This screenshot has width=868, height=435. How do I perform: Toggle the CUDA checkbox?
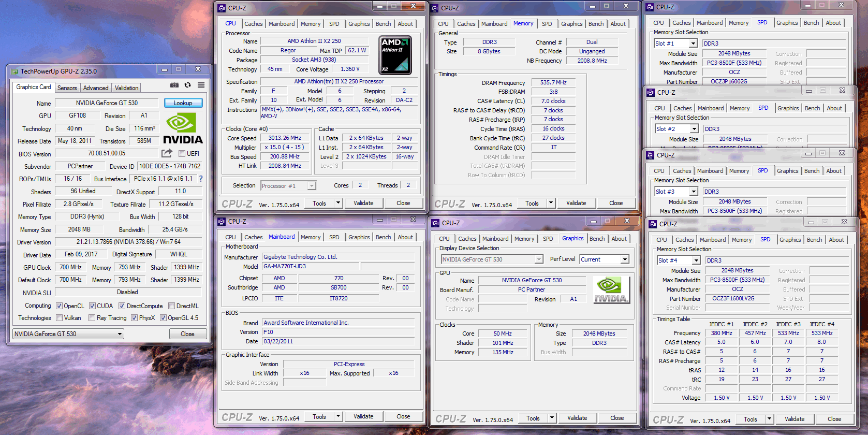(92, 306)
